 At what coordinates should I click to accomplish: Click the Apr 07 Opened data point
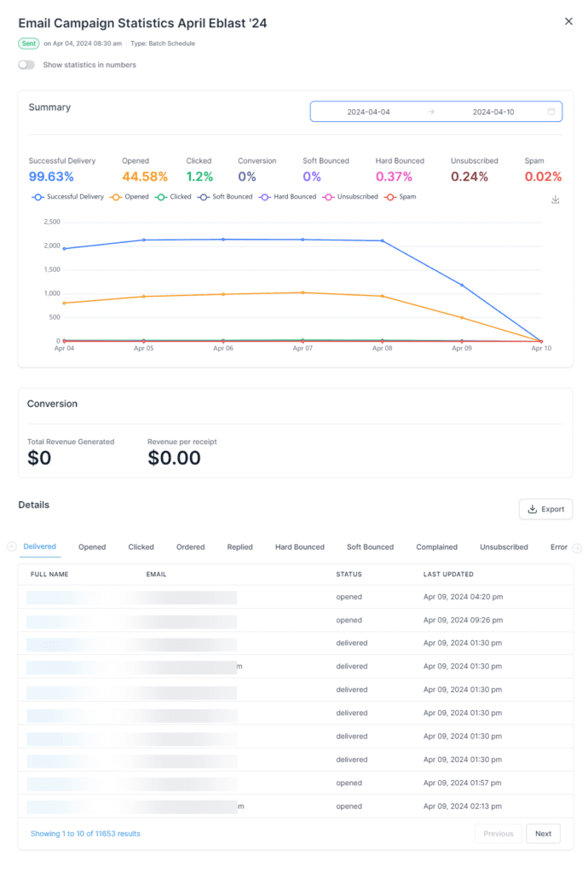[303, 292]
